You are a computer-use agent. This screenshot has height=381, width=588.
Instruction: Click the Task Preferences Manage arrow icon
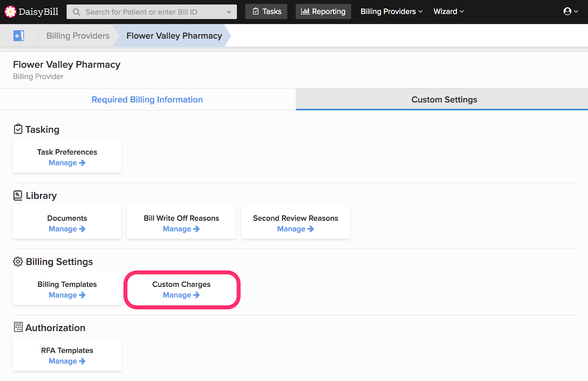82,163
